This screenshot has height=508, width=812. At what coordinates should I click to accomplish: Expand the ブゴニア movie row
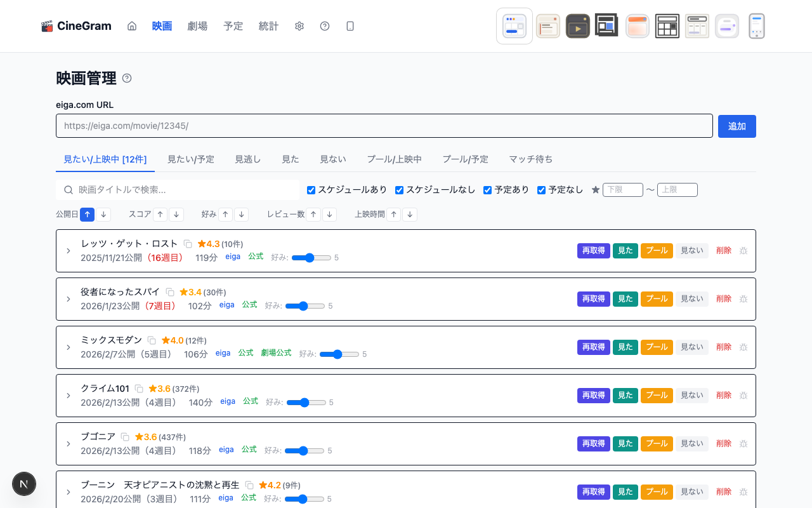(69, 443)
